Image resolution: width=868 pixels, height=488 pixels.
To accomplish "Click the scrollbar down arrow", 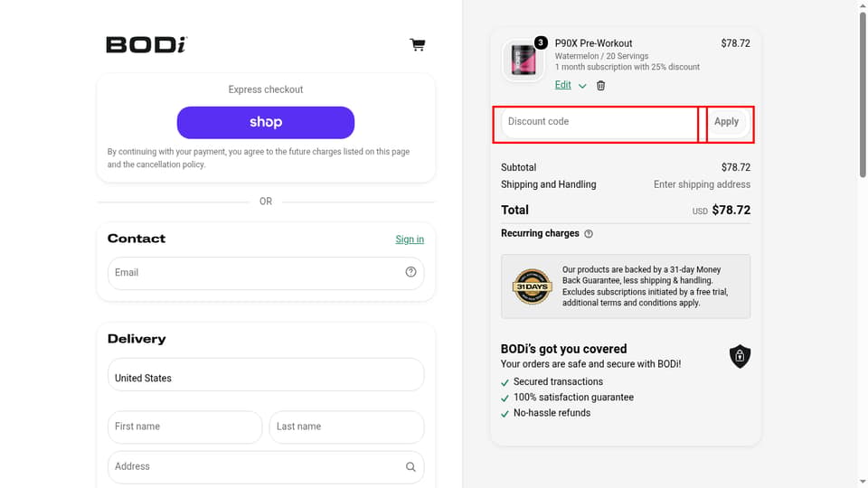I will tap(863, 482).
